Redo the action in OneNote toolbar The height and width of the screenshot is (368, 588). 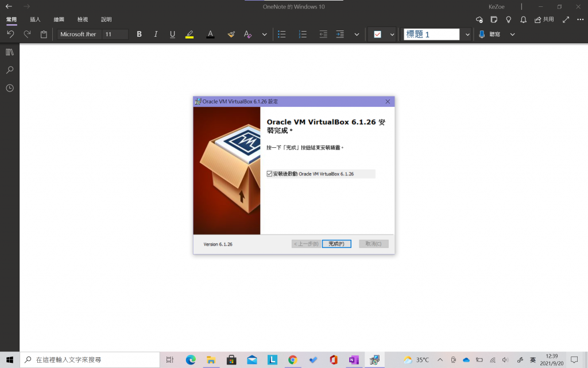tap(27, 34)
